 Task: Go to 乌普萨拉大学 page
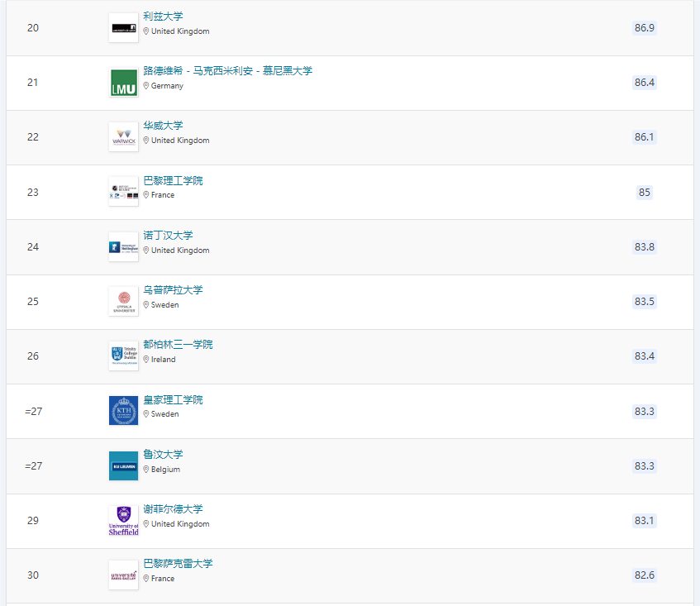point(173,290)
